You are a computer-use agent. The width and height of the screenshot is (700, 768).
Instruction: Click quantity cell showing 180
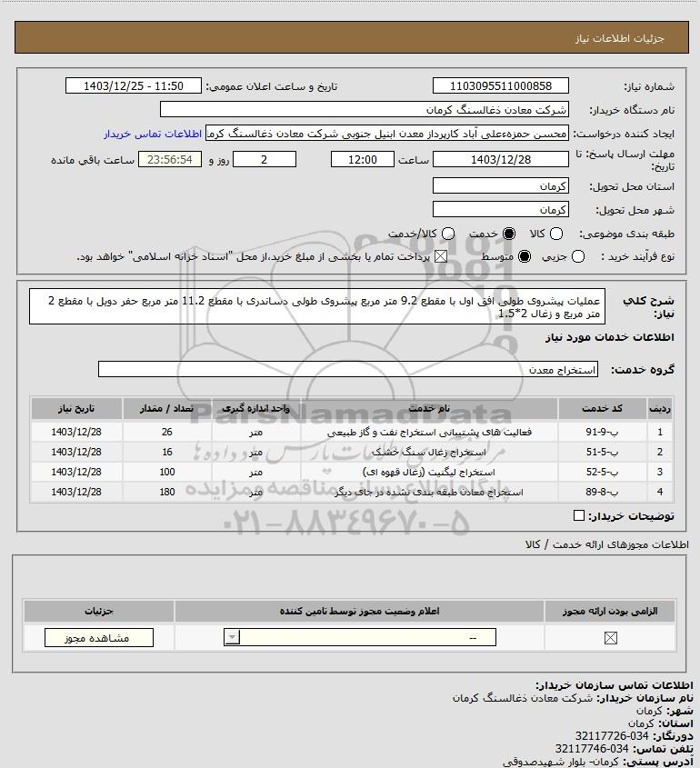(166, 492)
